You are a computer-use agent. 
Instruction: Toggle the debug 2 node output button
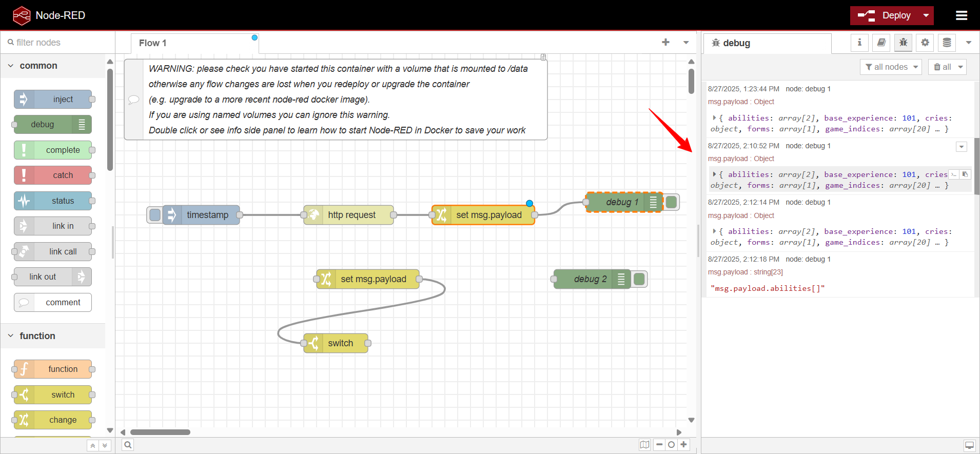[x=639, y=279]
